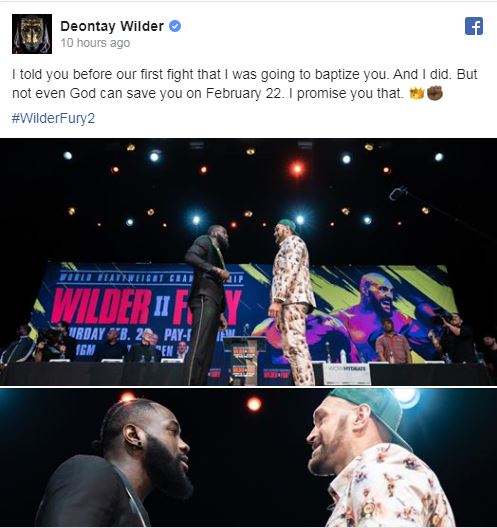
Task: Click the crown emoji in post
Action: [x=417, y=93]
